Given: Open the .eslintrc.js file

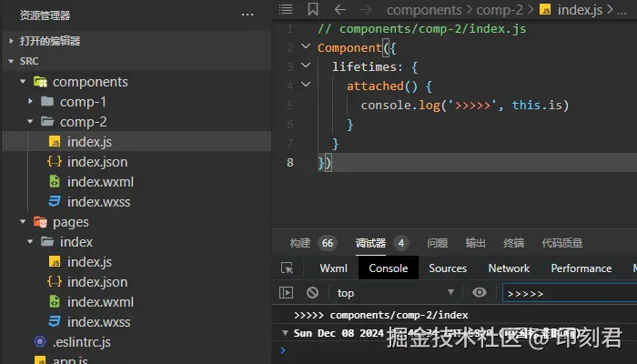Looking at the screenshot, I should pos(82,341).
